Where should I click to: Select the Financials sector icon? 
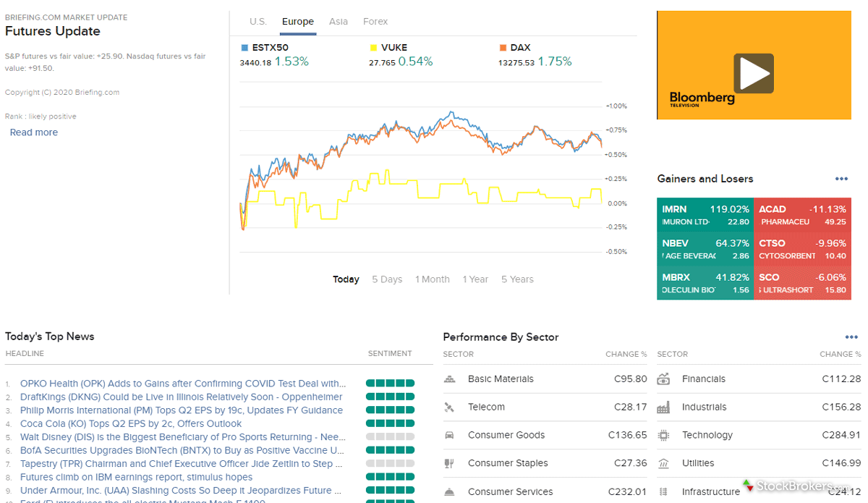click(664, 379)
